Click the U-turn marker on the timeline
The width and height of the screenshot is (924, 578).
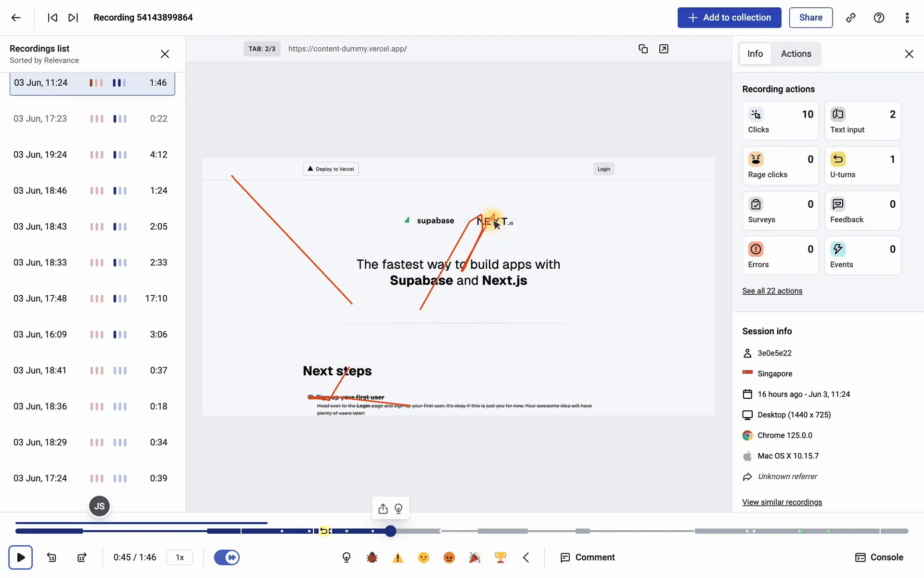pyautogui.click(x=324, y=531)
